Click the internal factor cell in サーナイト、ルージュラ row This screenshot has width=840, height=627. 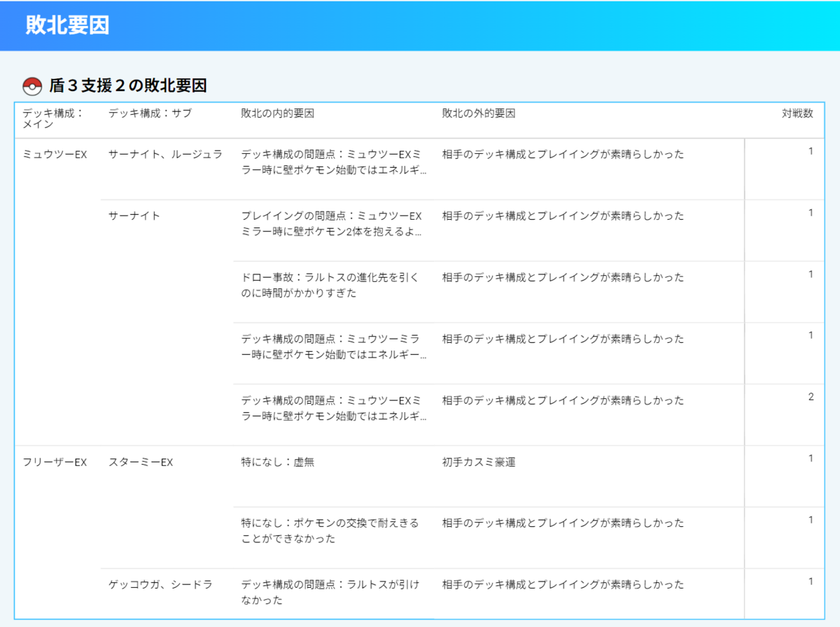[x=333, y=162]
